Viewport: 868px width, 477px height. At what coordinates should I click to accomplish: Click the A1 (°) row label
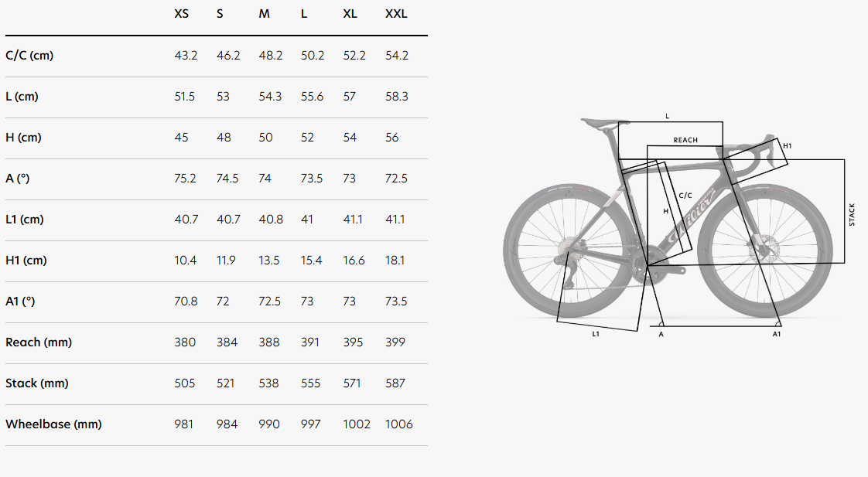point(20,301)
